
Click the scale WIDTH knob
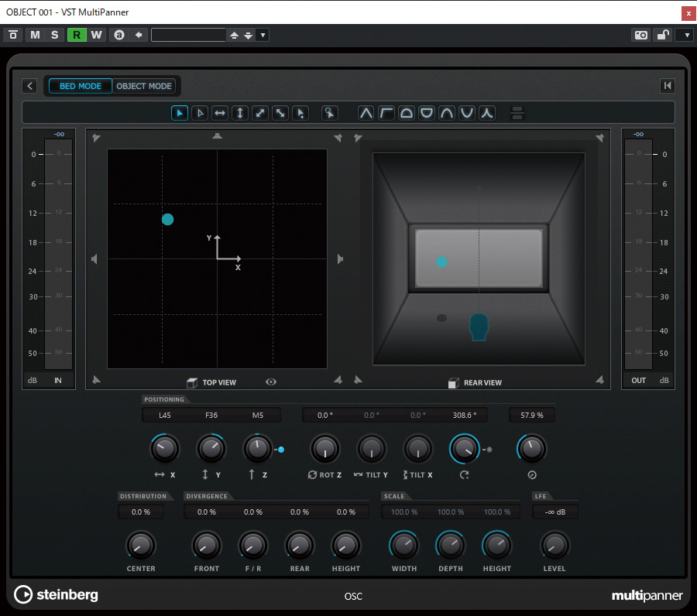[404, 546]
